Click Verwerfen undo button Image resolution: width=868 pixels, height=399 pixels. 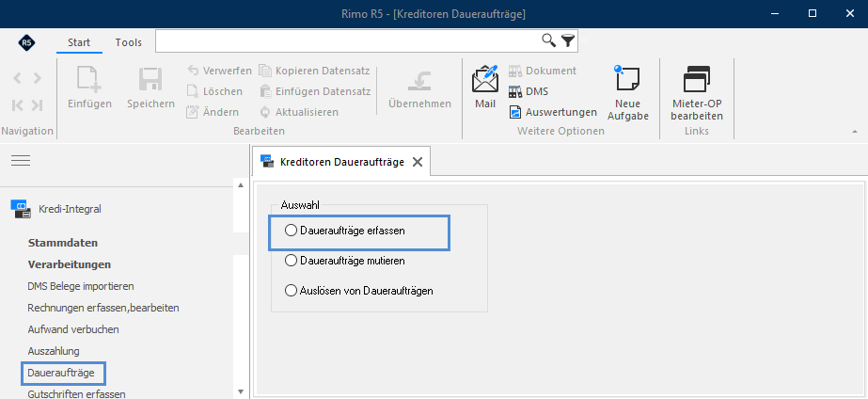point(219,71)
